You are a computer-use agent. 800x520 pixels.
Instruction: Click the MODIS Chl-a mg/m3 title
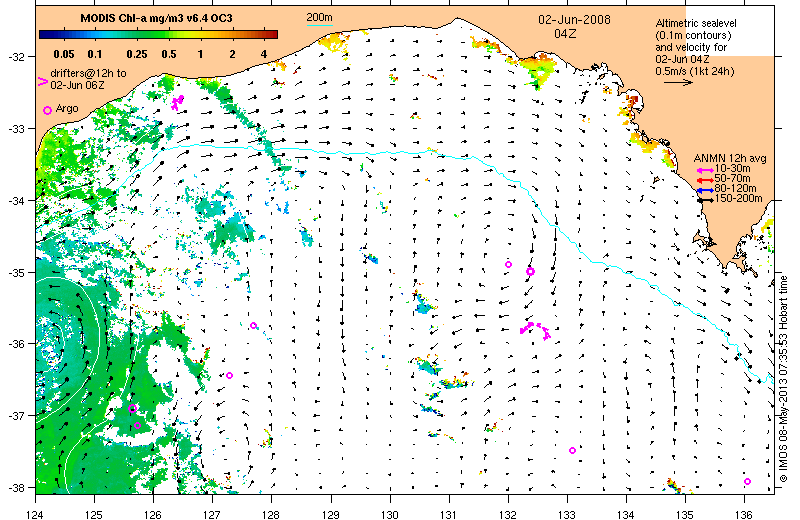(x=156, y=18)
